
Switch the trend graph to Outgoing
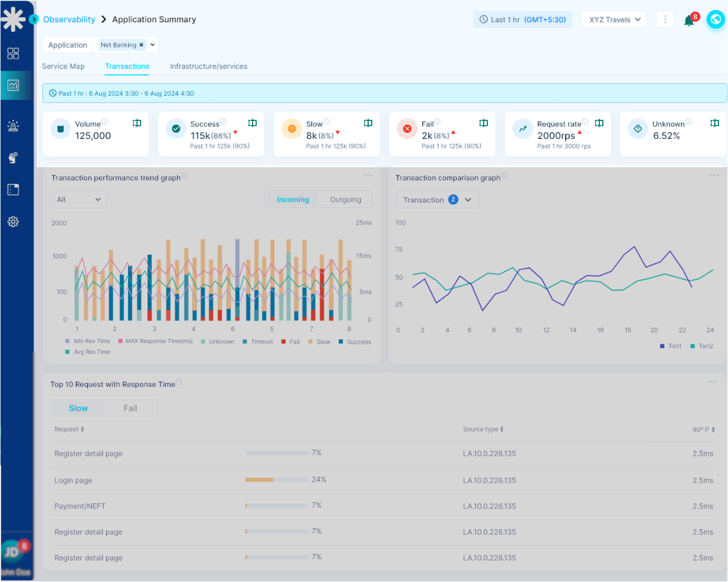pyautogui.click(x=345, y=199)
